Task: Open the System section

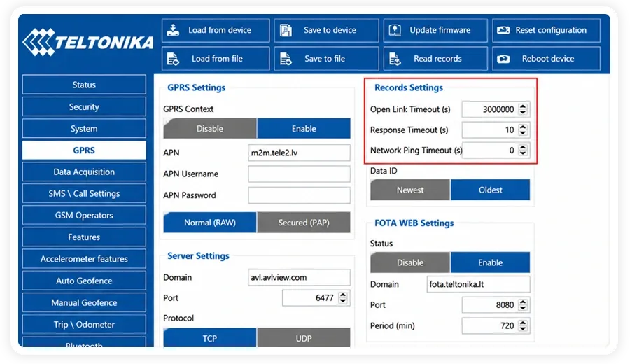Action: (84, 129)
